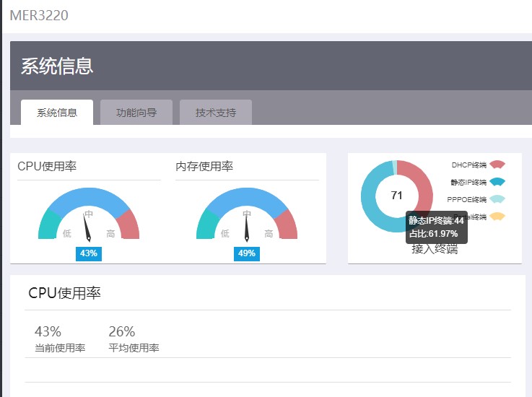Click the 系统信息 page heading

57,66
